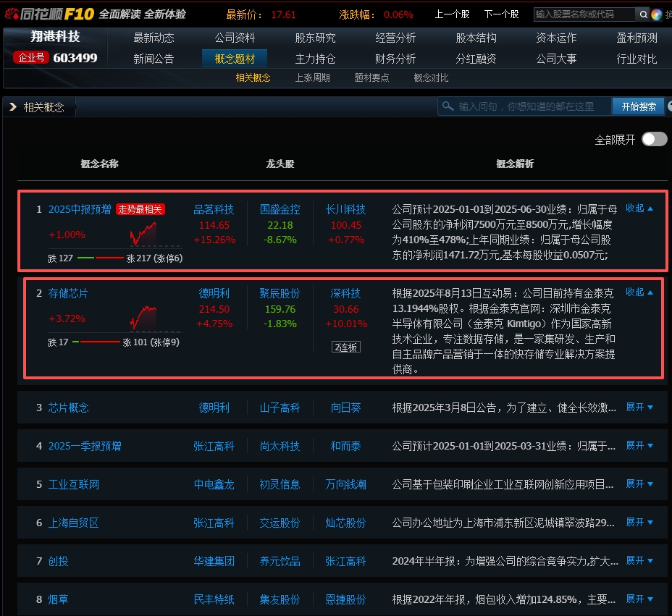Image resolution: width=672 pixels, height=616 pixels.
Task: Open the 烟草 concept link
Action: (58, 599)
